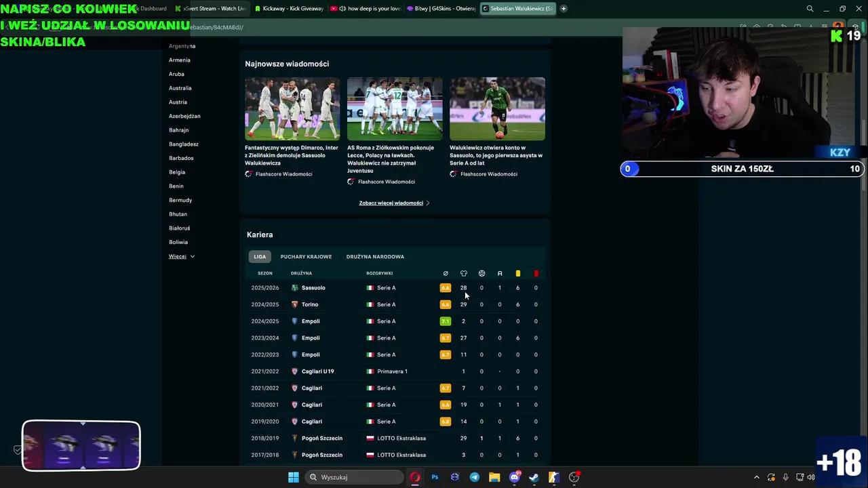Click the Wyszukaj taskbar search field
This screenshot has height=488, width=868.
click(x=353, y=477)
